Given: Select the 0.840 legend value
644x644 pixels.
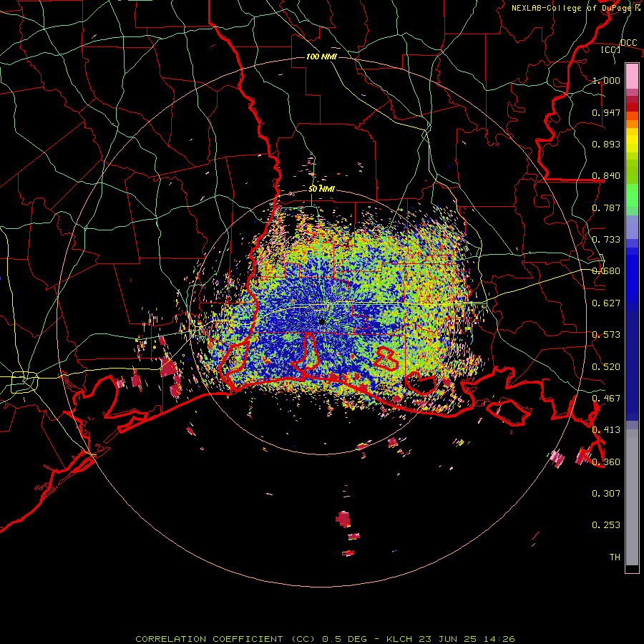Looking at the screenshot, I should (x=606, y=176).
